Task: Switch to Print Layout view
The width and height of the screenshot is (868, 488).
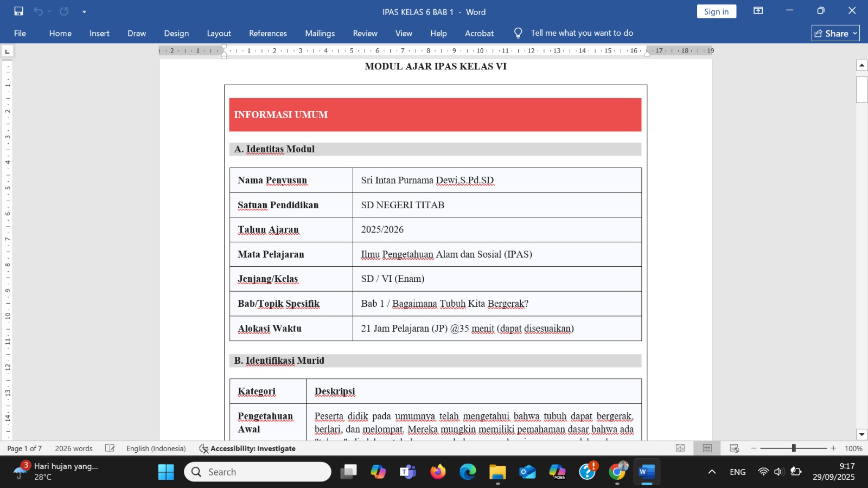Action: pos(707,448)
